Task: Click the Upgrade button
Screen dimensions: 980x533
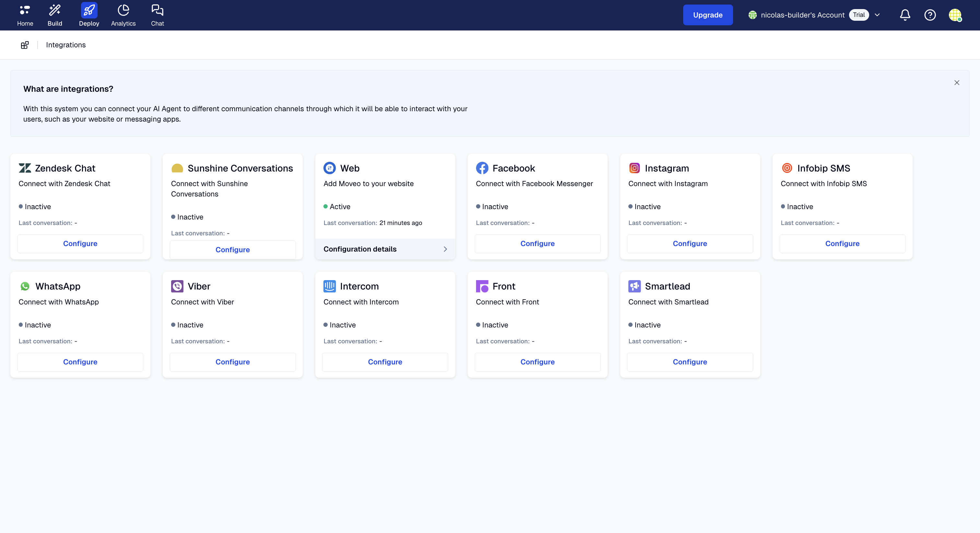Action: click(707, 15)
